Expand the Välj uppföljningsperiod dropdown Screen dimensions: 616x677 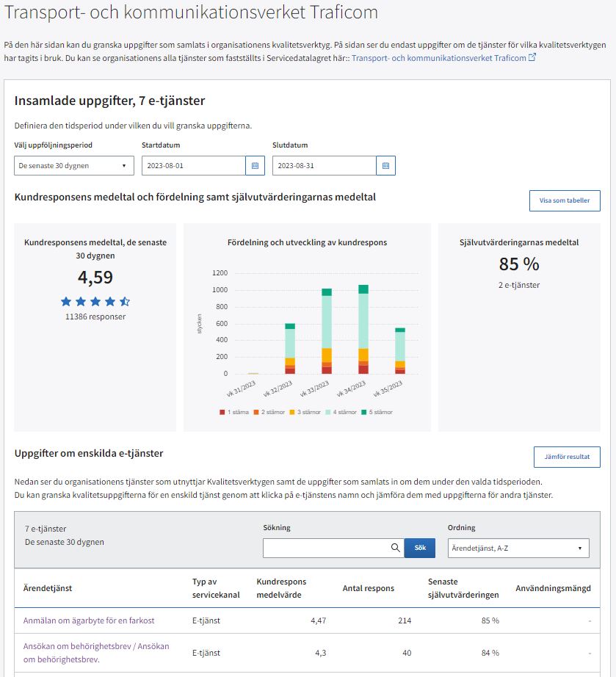click(x=74, y=166)
